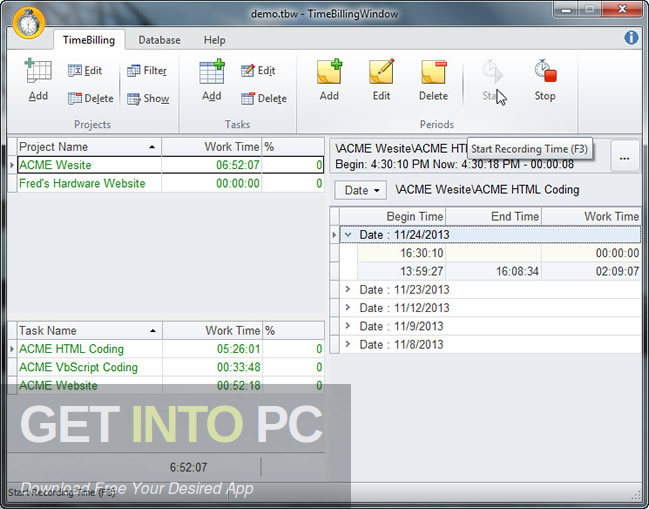Screen dimensions: 649x509
Task: Sort by the Project Name column
Action: tap(89, 147)
